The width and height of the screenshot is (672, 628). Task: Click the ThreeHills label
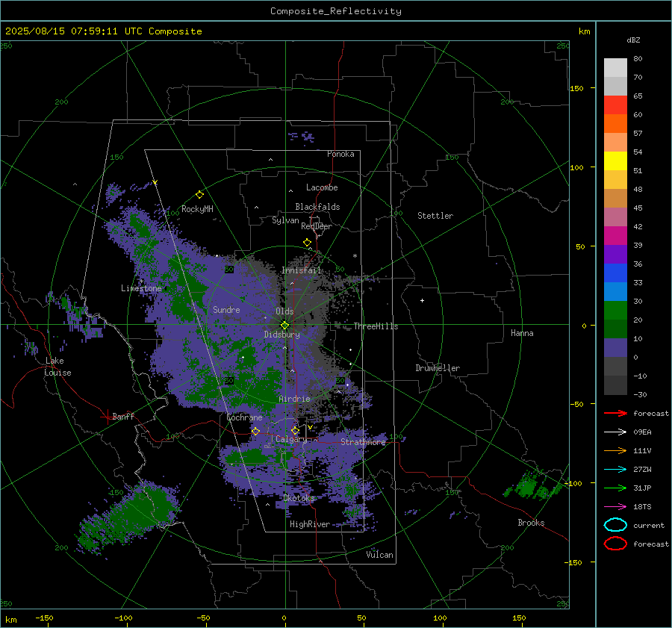point(376,326)
